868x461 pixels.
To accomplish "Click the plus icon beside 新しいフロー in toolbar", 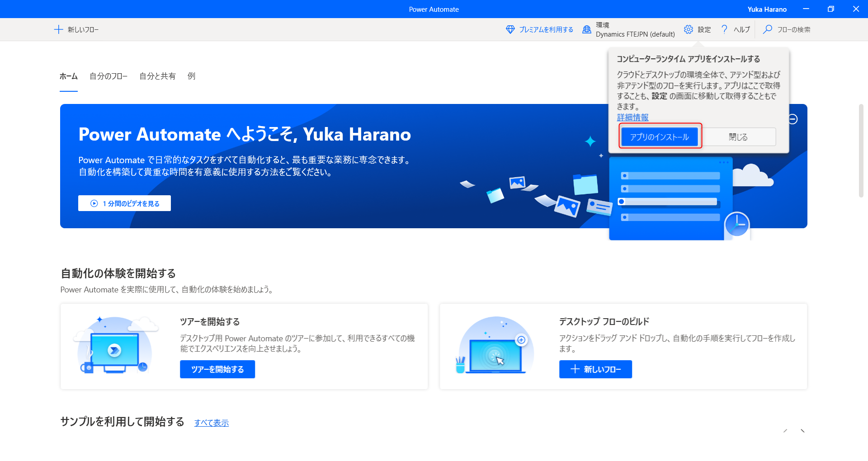I will pyautogui.click(x=58, y=29).
